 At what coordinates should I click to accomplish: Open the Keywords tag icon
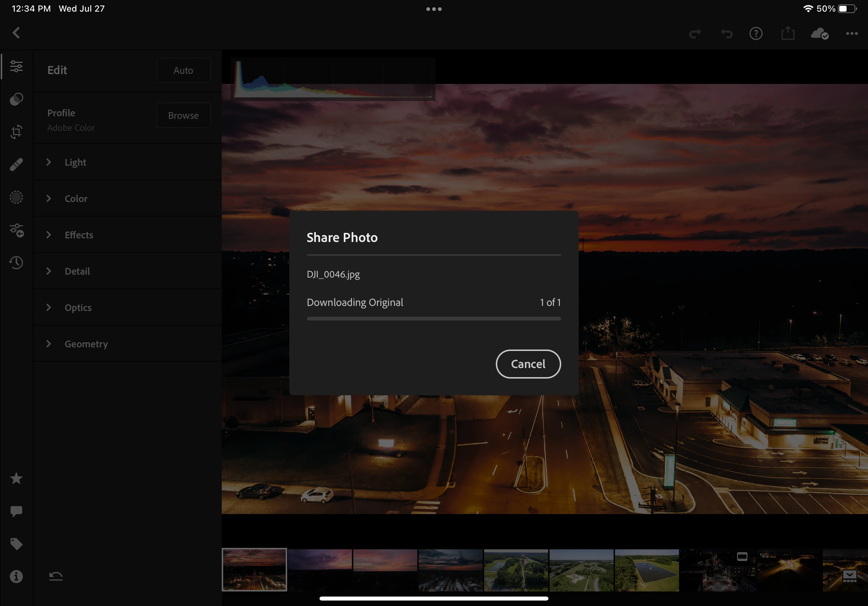pos(16,544)
